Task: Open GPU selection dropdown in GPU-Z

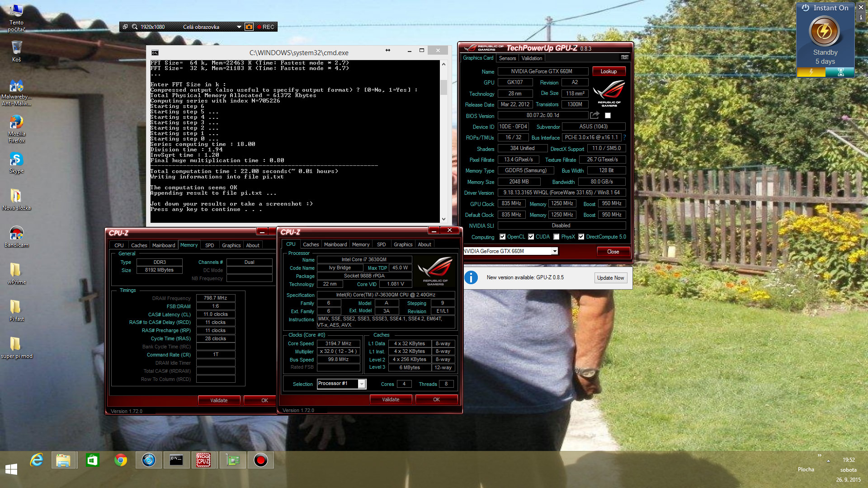Action: [554, 251]
